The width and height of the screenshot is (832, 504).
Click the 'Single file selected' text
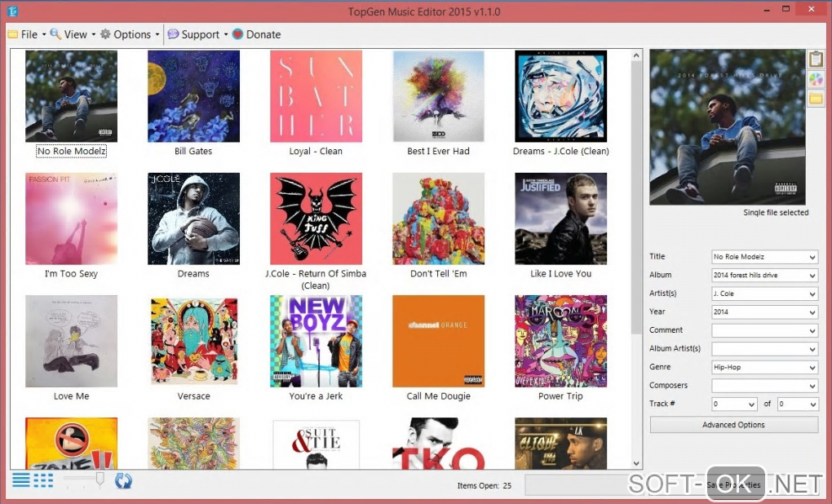pyautogui.click(x=776, y=213)
